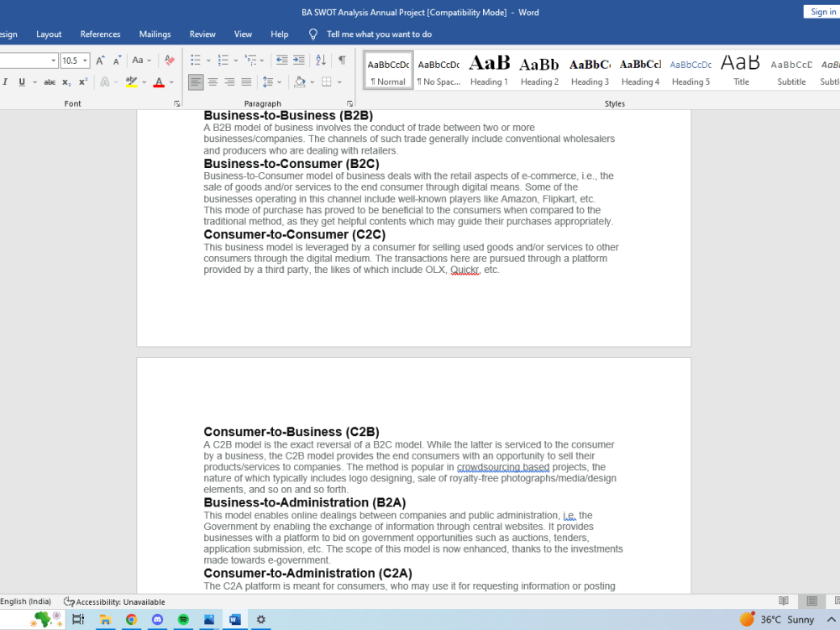Open Discord from taskbar
The image size is (840, 630).
(x=157, y=619)
